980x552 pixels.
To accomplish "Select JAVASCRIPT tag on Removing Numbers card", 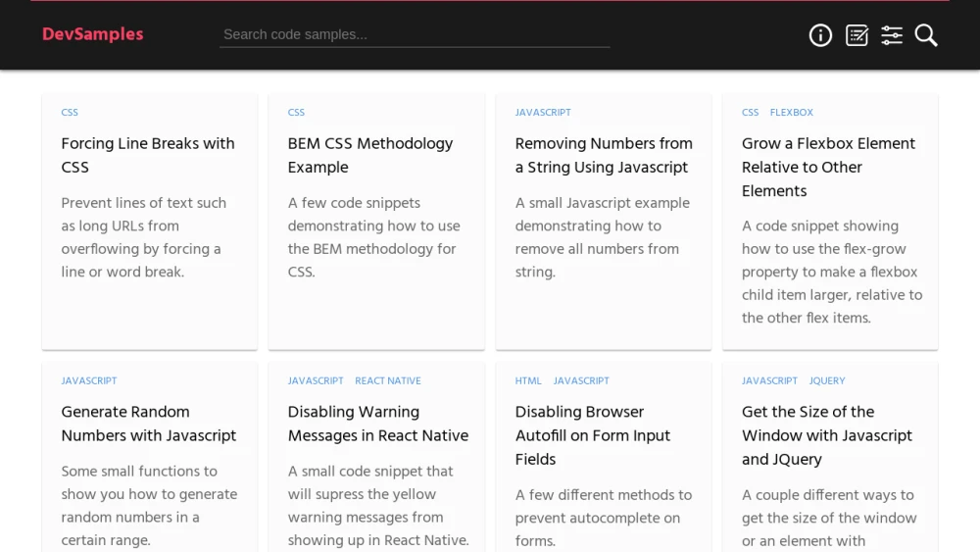I will 543,113.
